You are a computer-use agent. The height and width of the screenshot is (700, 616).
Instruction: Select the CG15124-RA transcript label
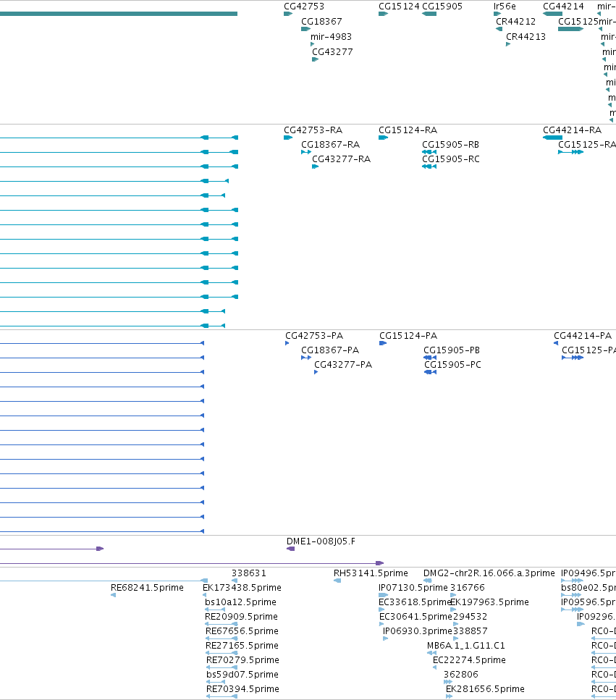tap(408, 130)
